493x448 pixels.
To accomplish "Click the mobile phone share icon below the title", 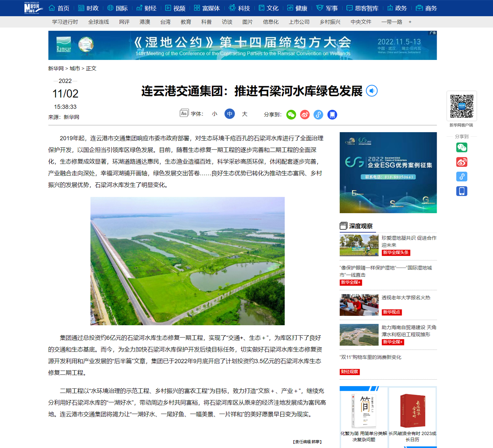I will click(332, 115).
